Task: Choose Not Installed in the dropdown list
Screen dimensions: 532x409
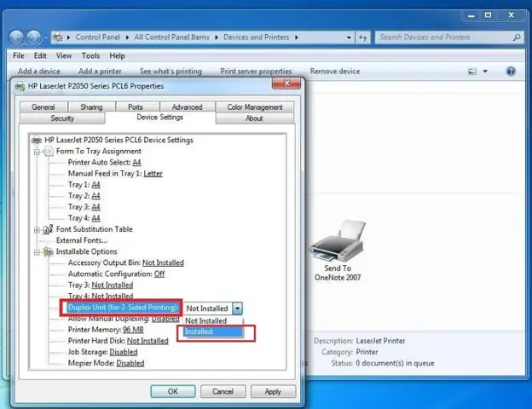Action: tap(213, 321)
